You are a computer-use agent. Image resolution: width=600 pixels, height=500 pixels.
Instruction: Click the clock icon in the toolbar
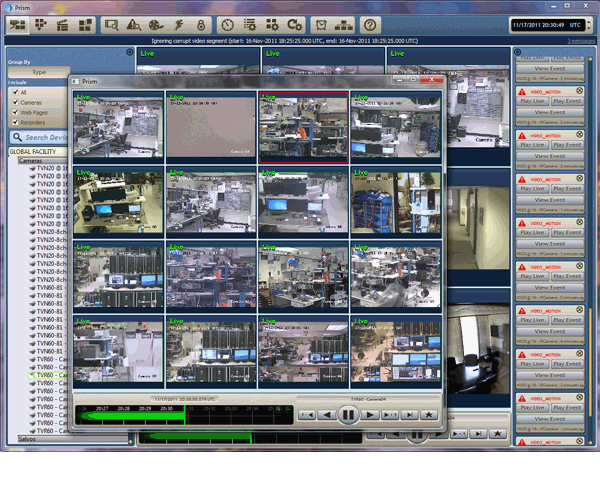227,24
